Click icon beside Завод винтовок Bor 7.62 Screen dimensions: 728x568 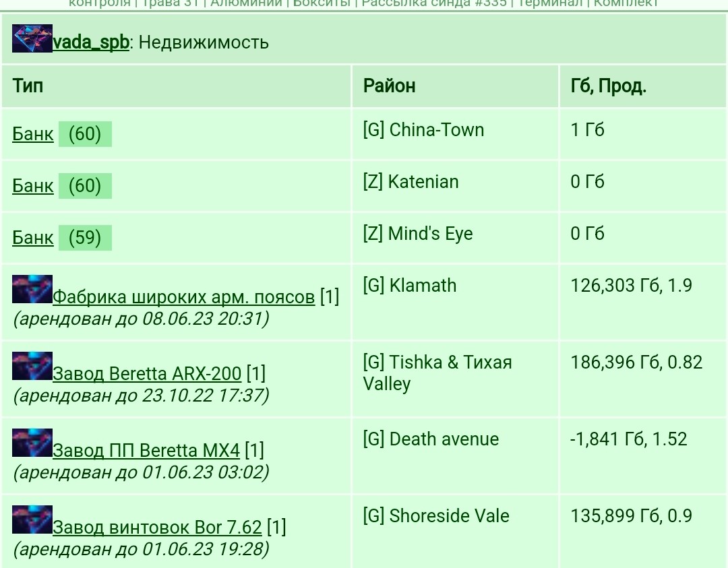click(x=32, y=519)
